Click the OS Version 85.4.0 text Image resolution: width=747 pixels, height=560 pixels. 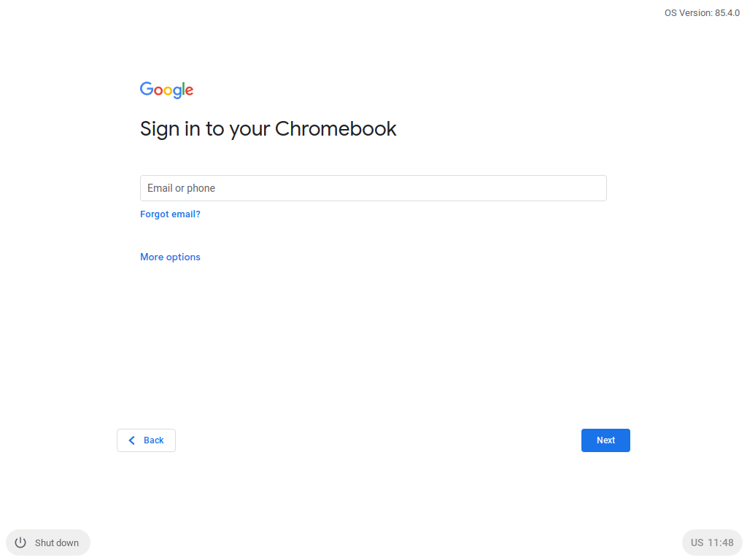point(702,13)
